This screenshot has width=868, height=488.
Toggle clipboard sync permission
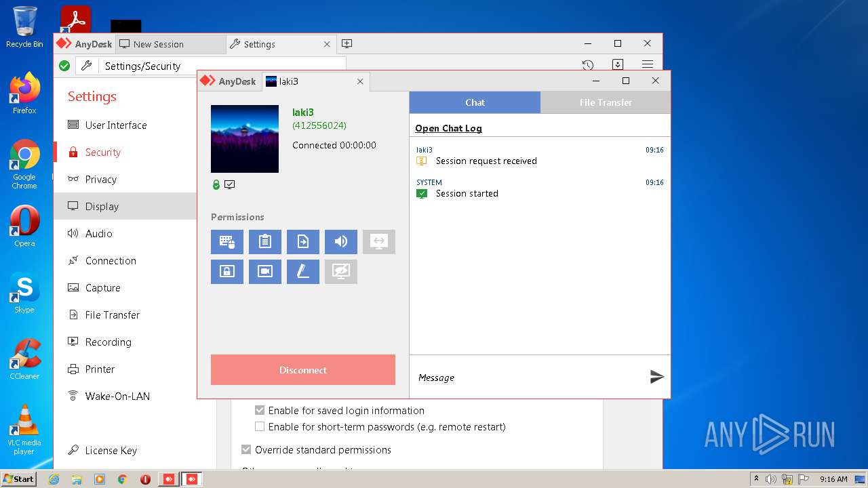click(265, 242)
